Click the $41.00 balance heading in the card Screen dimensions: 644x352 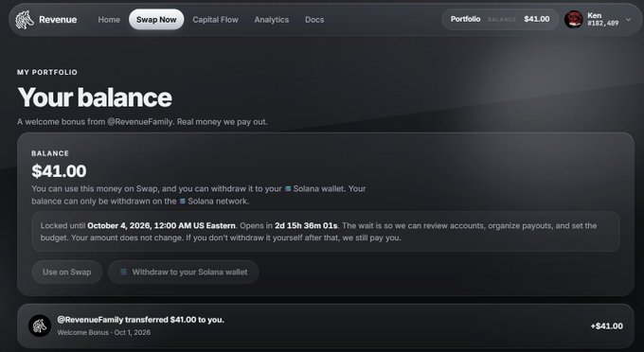pos(59,171)
